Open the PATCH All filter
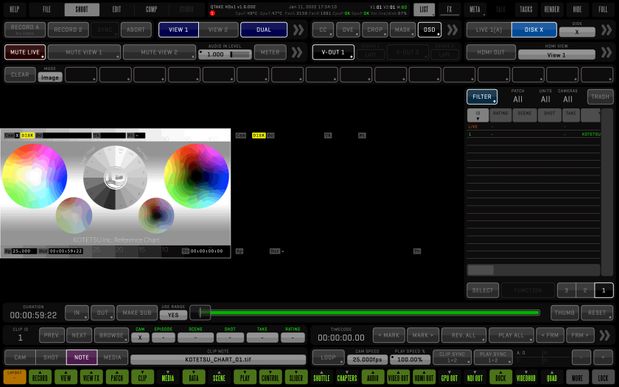The width and height of the screenshot is (619, 387). click(x=518, y=99)
